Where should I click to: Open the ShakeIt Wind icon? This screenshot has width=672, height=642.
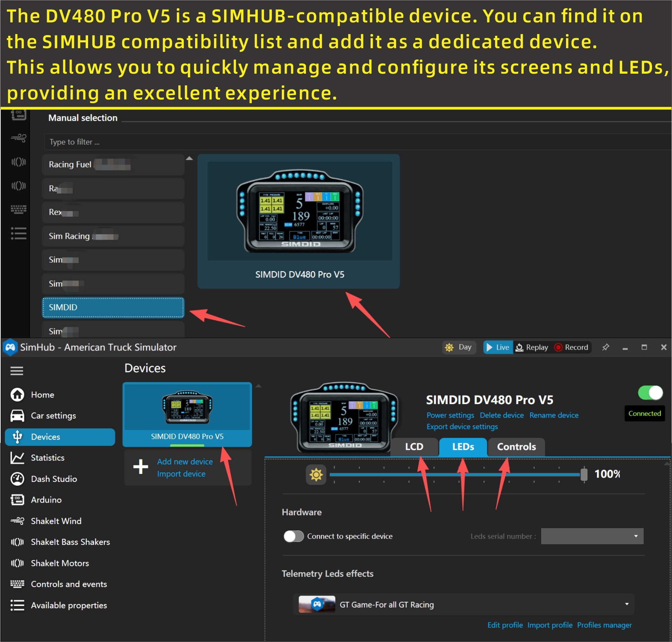pos(17,521)
